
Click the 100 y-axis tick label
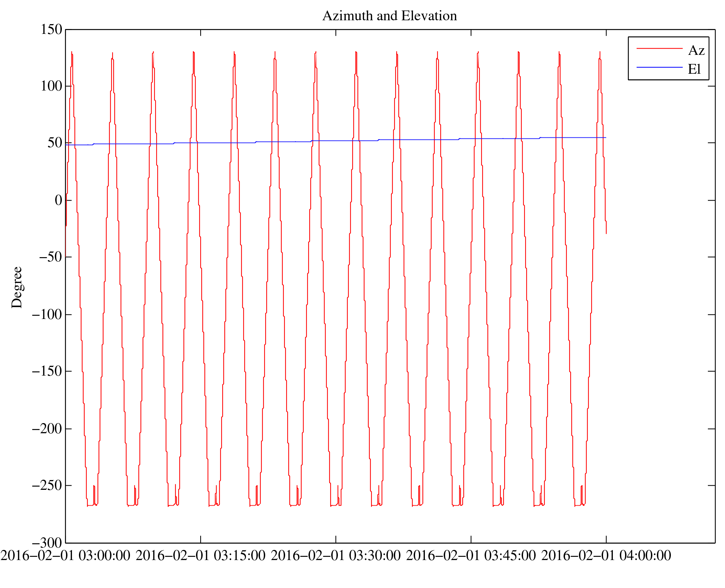(x=51, y=86)
